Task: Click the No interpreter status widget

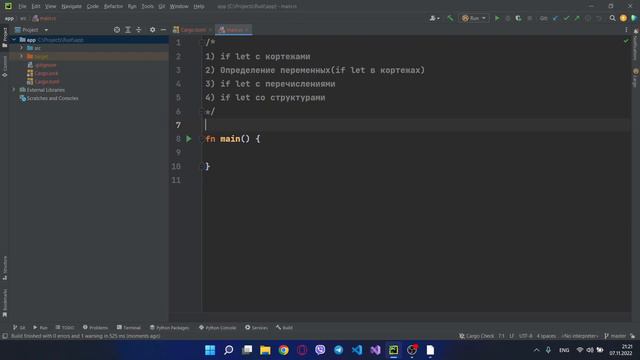Action: 580,336
